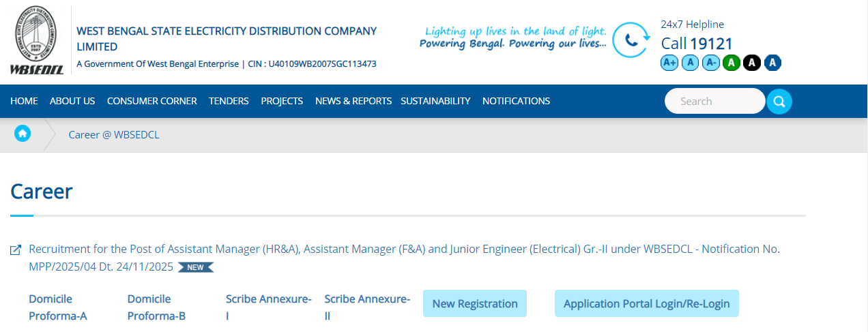Apply the green color theme
Viewport: 868px width, 332px height.
tap(732, 63)
